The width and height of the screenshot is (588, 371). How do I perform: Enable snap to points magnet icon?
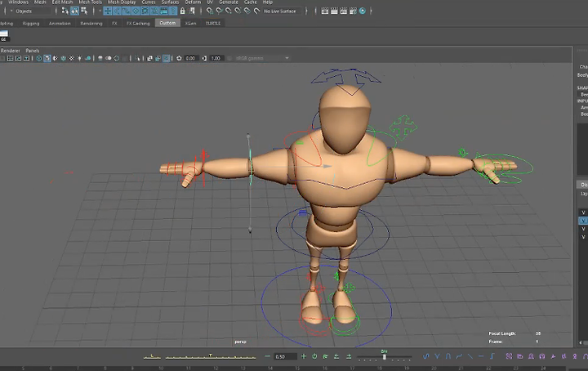tap(229, 11)
